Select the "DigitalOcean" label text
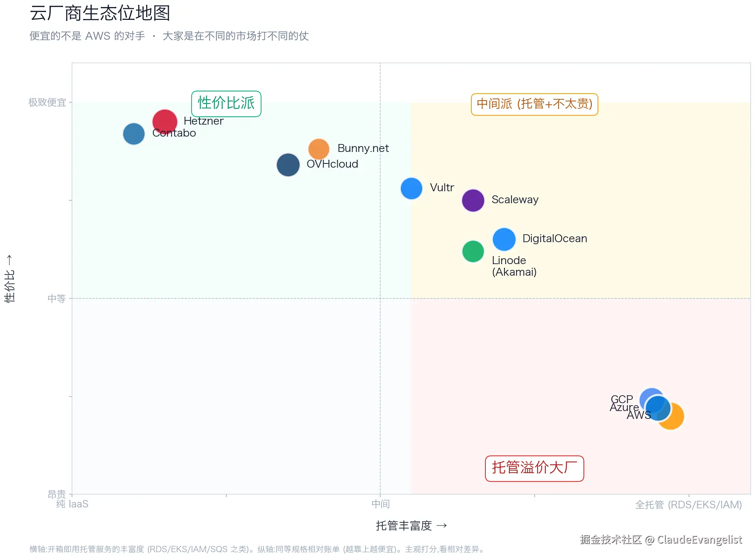The width and height of the screenshot is (756, 560). [554, 238]
